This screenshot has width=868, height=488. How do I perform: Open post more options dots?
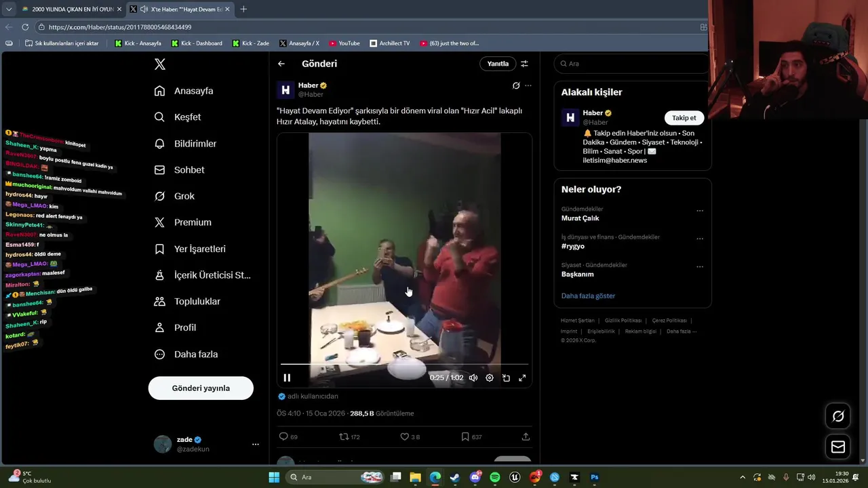[528, 86]
